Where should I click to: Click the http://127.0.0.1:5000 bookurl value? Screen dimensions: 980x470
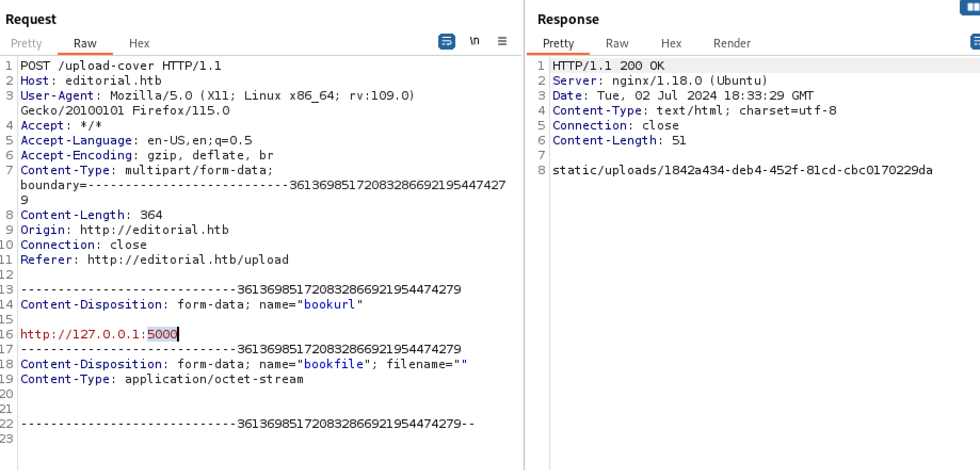pyautogui.click(x=99, y=334)
